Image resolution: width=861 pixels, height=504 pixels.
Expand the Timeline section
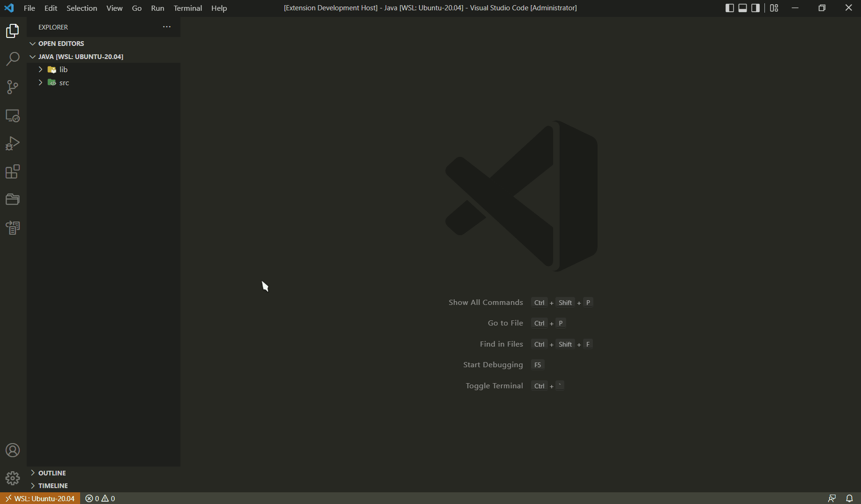tap(104, 486)
